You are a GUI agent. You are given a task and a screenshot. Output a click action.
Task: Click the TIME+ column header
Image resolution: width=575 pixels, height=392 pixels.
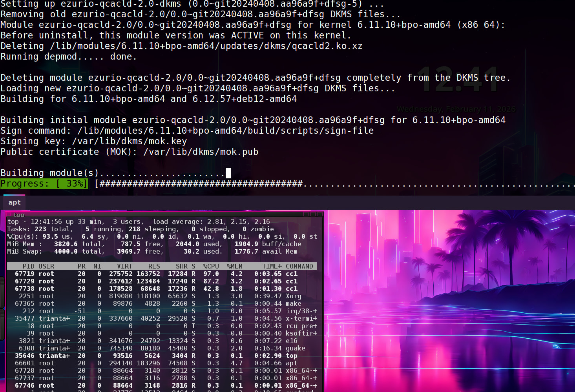[272, 266]
